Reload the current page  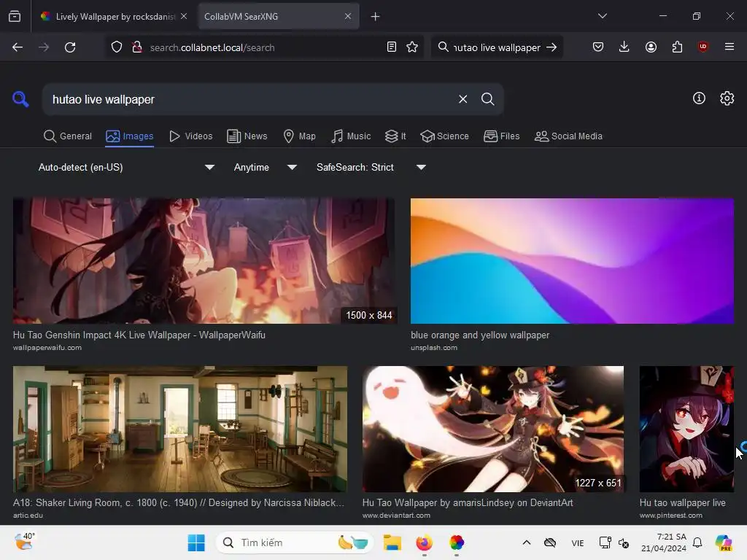(x=70, y=47)
